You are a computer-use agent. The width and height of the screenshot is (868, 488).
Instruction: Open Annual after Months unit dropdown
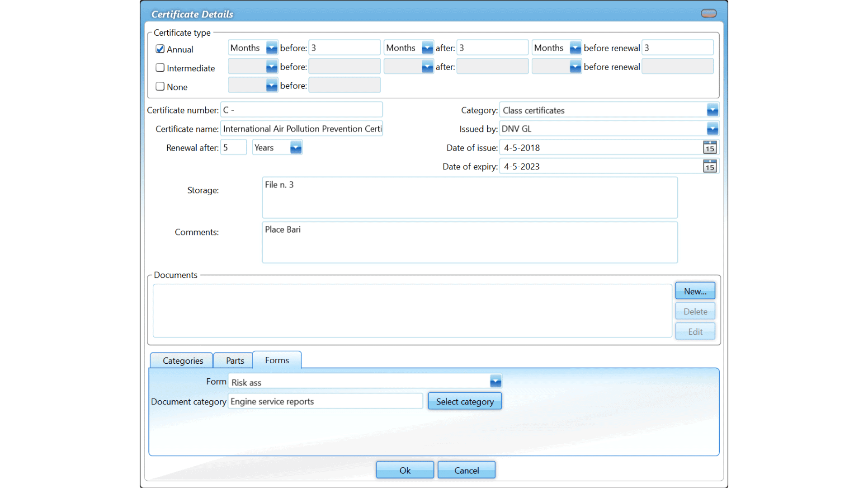coord(427,48)
